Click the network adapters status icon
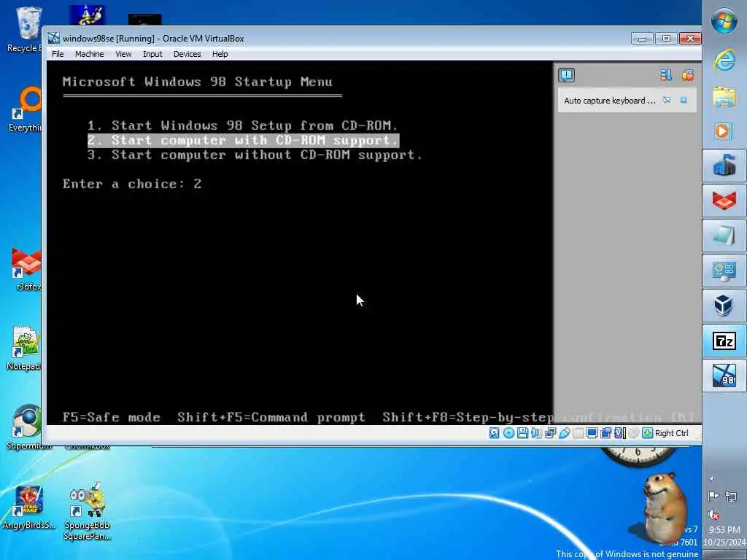Screen dimensions: 747x560 pyautogui.click(x=550, y=433)
